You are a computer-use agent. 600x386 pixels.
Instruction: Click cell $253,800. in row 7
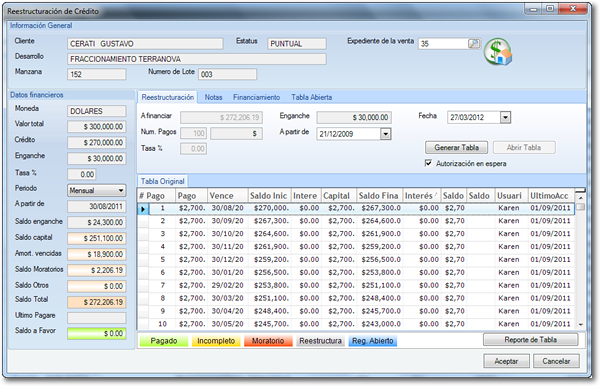tap(271, 285)
